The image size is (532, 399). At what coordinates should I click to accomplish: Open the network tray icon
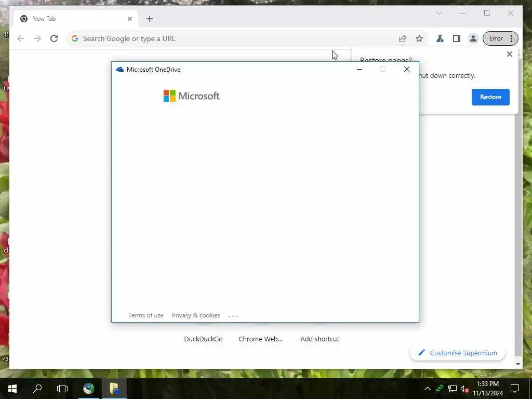pos(453,389)
